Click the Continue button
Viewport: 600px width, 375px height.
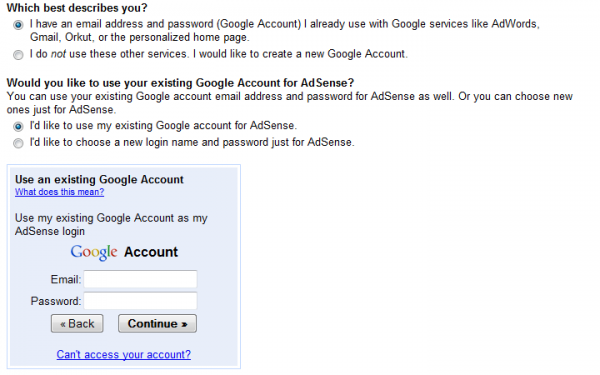[x=157, y=324]
